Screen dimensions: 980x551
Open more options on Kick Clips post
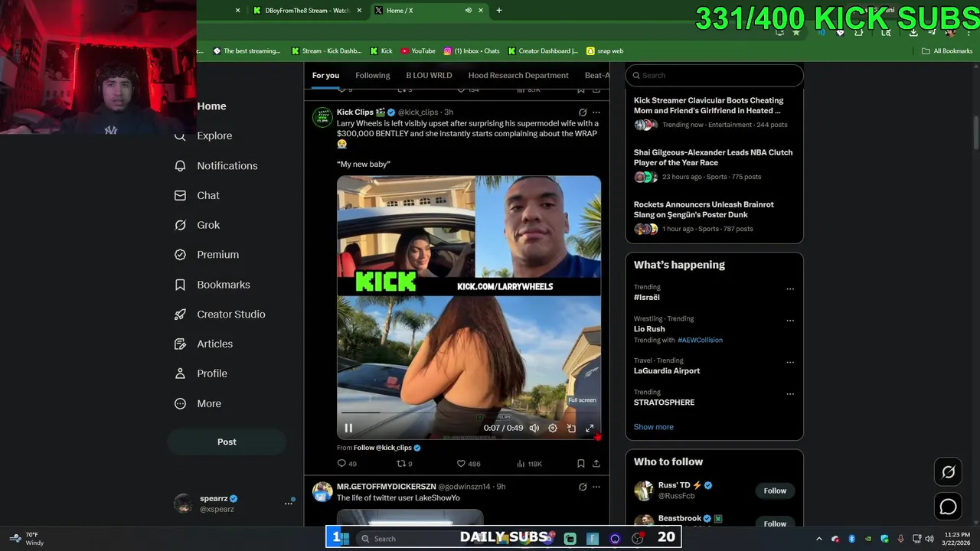pos(596,112)
